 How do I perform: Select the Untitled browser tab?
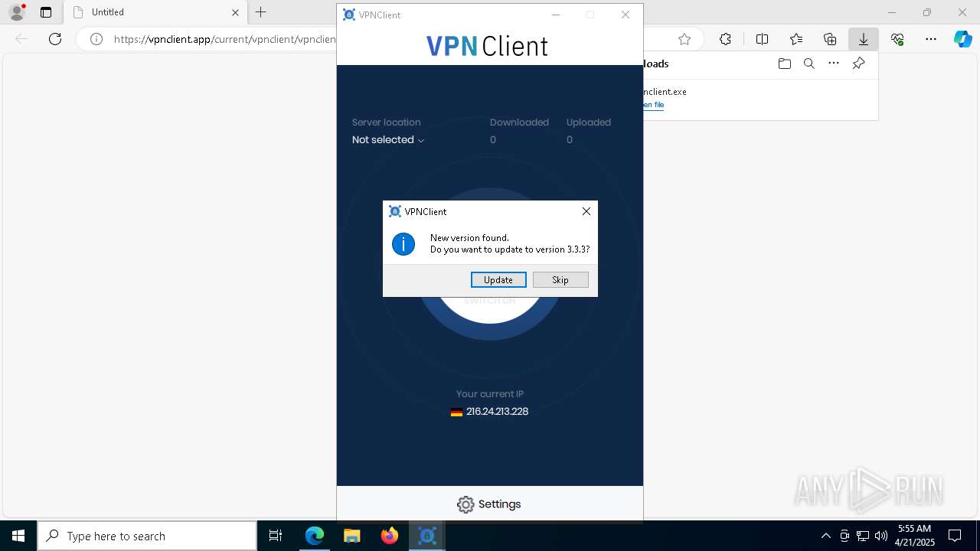[155, 12]
